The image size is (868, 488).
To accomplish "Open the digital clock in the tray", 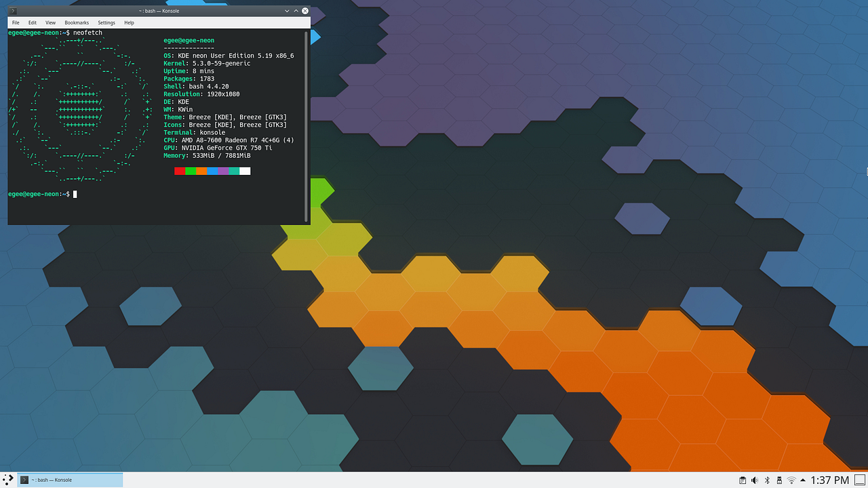I will (x=829, y=480).
